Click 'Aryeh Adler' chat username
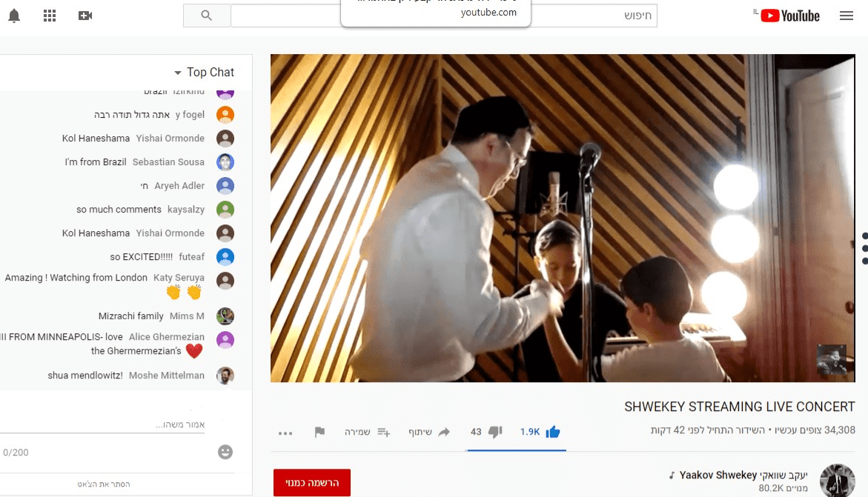This screenshot has width=868, height=497. coord(179,186)
